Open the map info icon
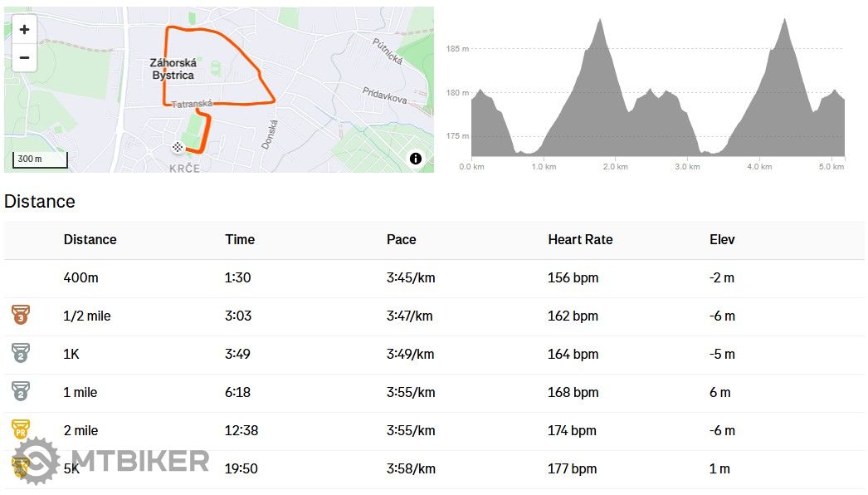 tap(415, 159)
